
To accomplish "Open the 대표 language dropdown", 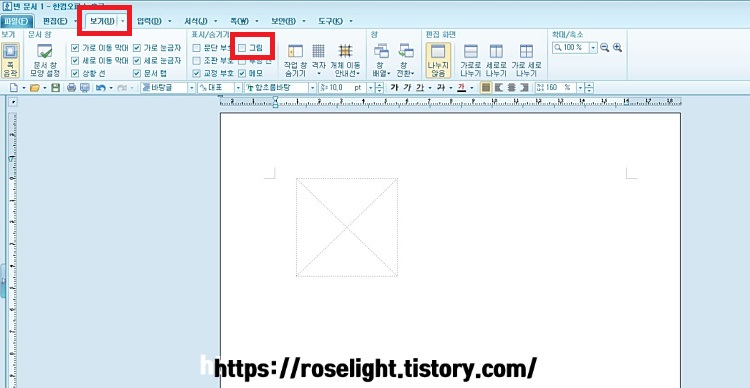I will (x=238, y=88).
